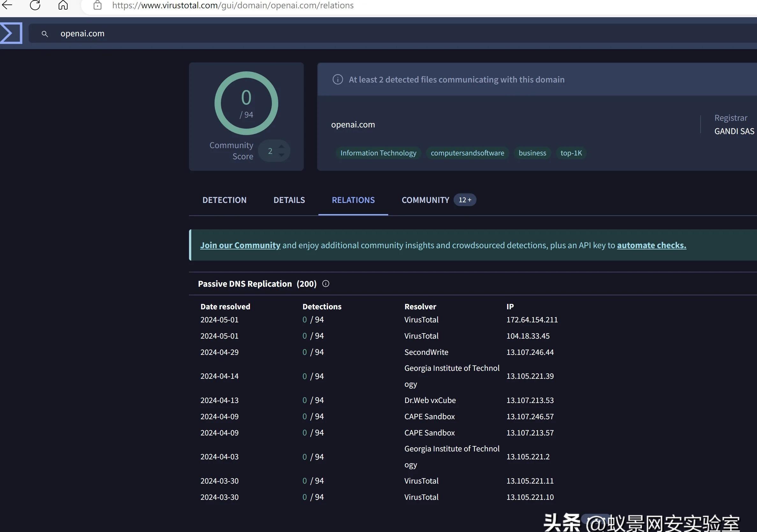This screenshot has height=532, width=757.
Task: Click info icon in detected files banner
Action: 338,79
